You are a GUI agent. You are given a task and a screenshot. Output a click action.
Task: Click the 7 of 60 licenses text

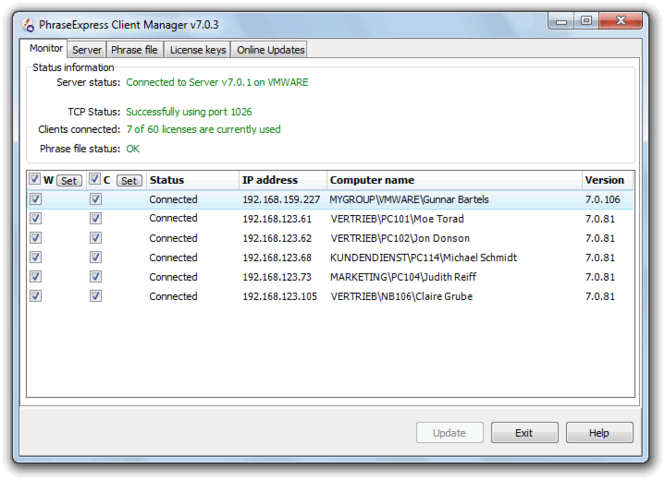(203, 129)
